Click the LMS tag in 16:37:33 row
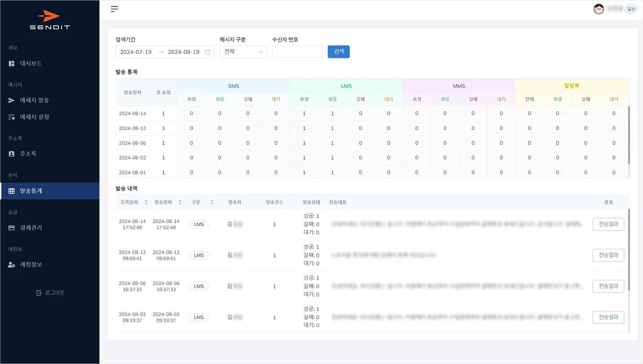This screenshot has height=364, width=643. 199,286
